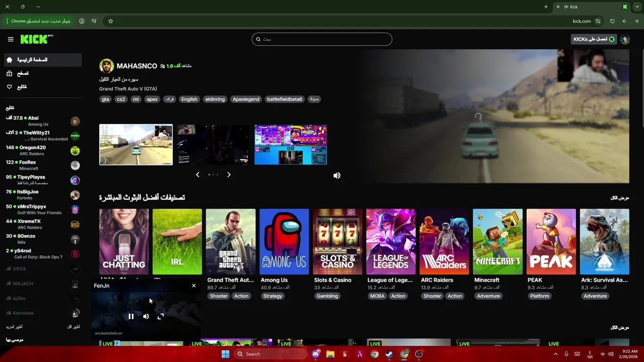Image resolution: width=644 pixels, height=362 pixels.
Task: Click the Get KICKs button
Action: pyautogui.click(x=594, y=39)
